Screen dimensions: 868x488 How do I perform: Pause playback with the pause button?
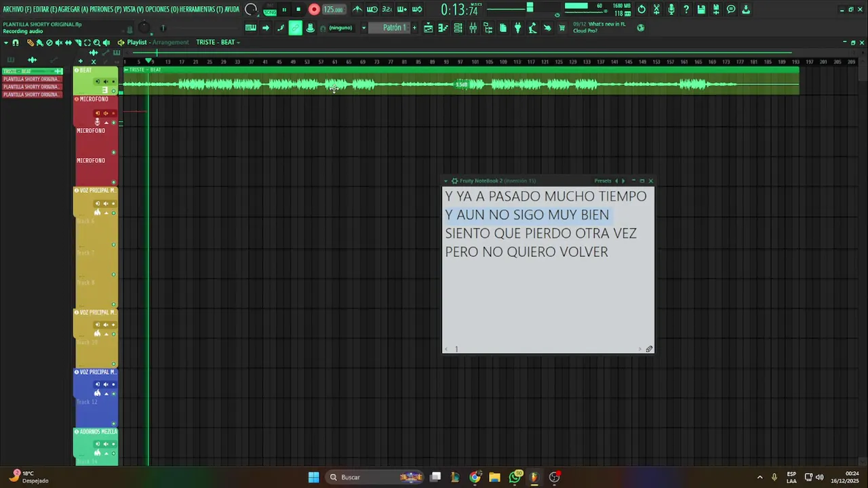coord(284,9)
